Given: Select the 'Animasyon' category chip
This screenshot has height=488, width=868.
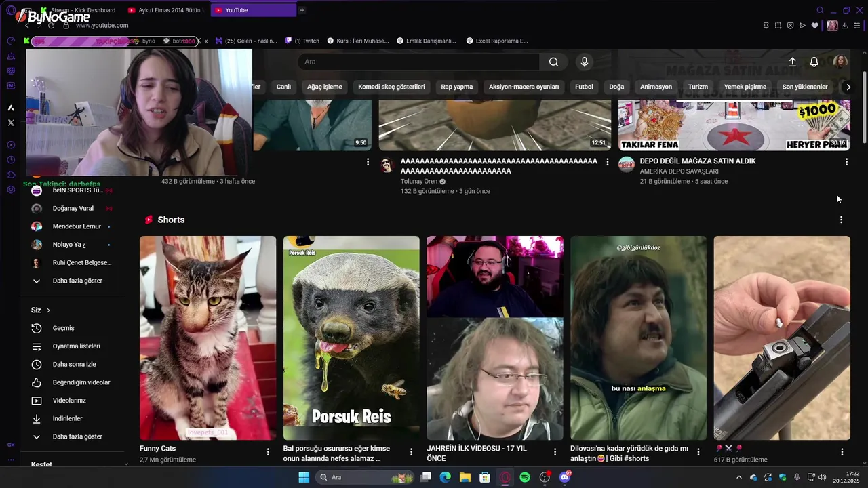Looking at the screenshot, I should pos(656,87).
